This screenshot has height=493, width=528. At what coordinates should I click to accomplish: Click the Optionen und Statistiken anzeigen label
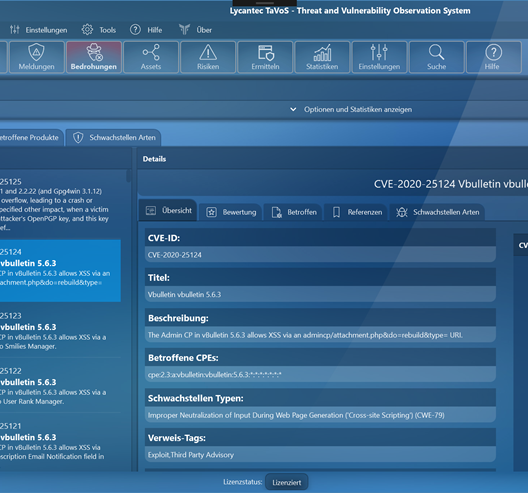click(358, 109)
